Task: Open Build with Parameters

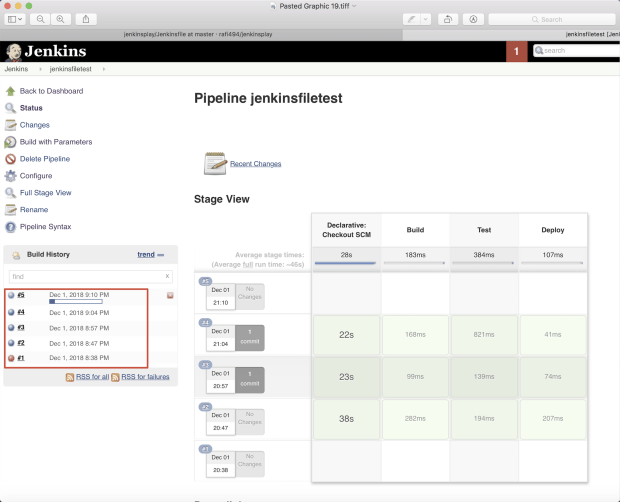Action: click(x=56, y=142)
